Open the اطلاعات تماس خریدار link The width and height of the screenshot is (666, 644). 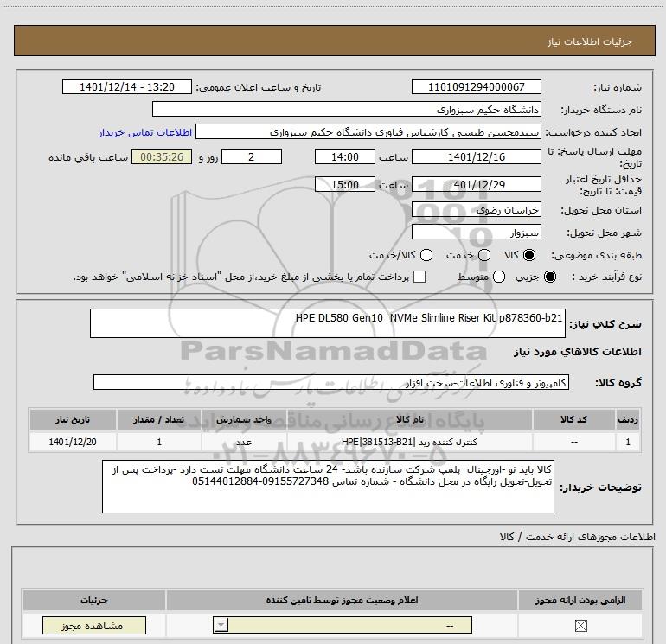tap(145, 132)
